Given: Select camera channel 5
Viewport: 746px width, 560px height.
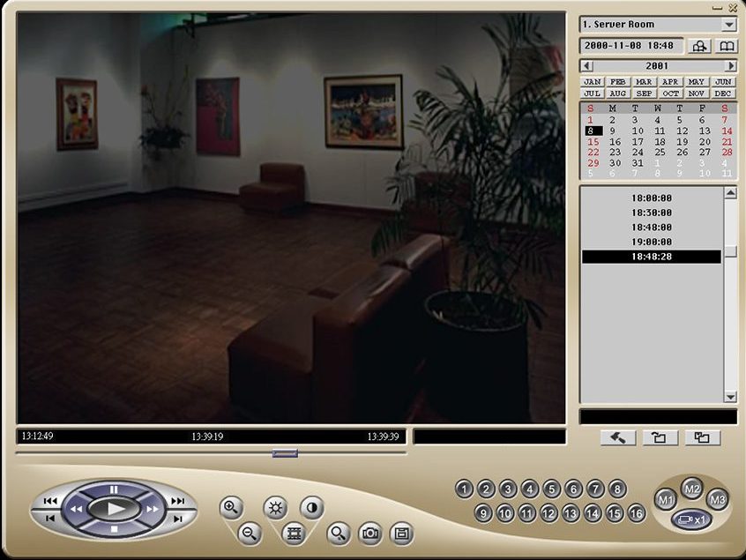Looking at the screenshot, I should point(551,489).
